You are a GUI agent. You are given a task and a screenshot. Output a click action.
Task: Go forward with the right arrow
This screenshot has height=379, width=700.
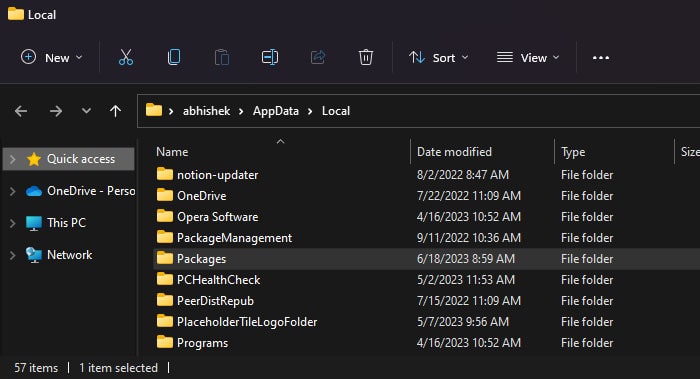(x=56, y=111)
